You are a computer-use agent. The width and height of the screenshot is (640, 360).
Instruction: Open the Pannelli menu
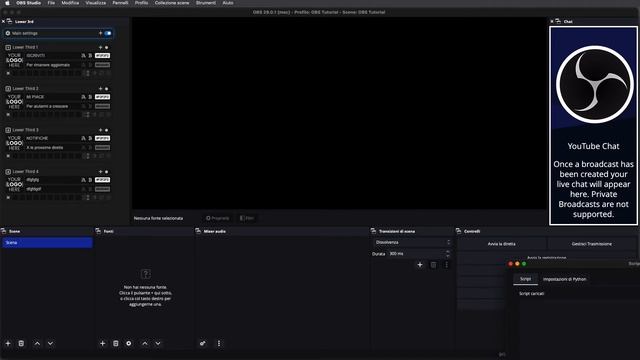120,3
